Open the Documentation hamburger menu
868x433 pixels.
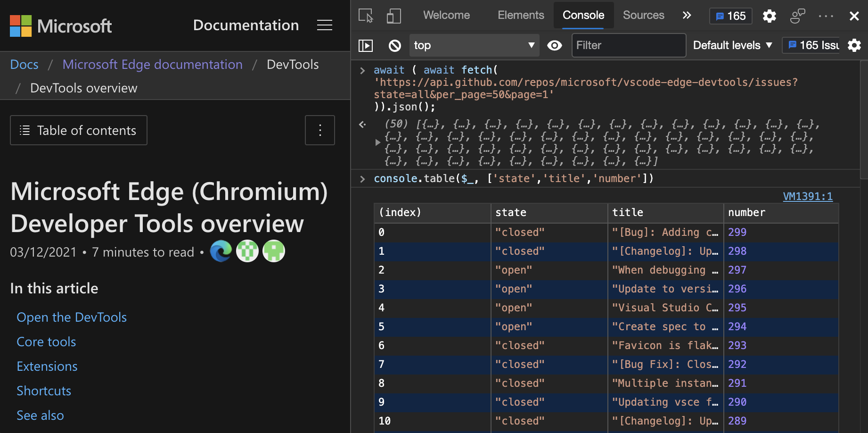(325, 25)
